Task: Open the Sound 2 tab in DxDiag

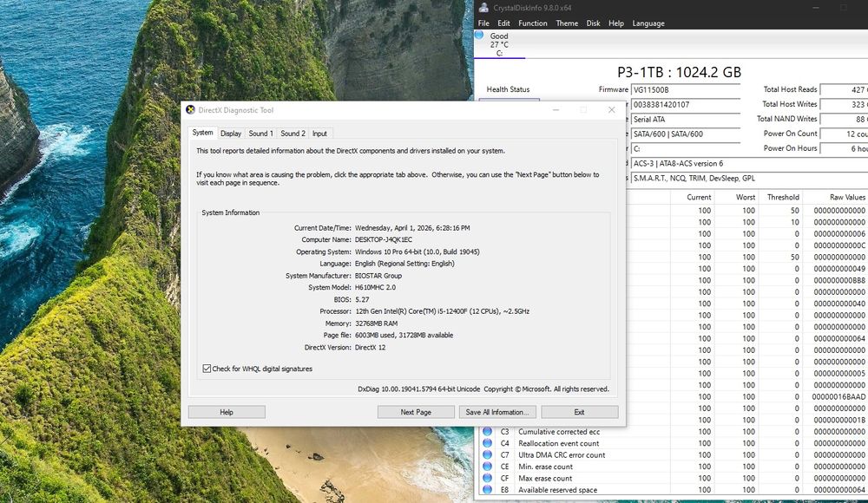Action: [293, 134]
